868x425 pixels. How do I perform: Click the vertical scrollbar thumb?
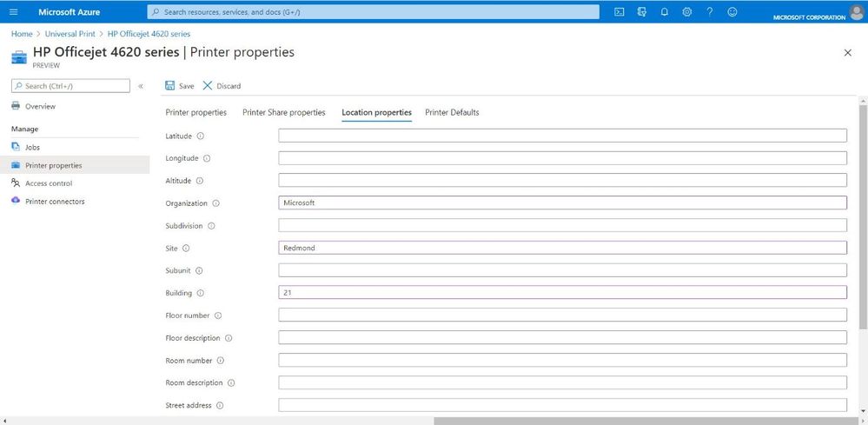(x=863, y=217)
